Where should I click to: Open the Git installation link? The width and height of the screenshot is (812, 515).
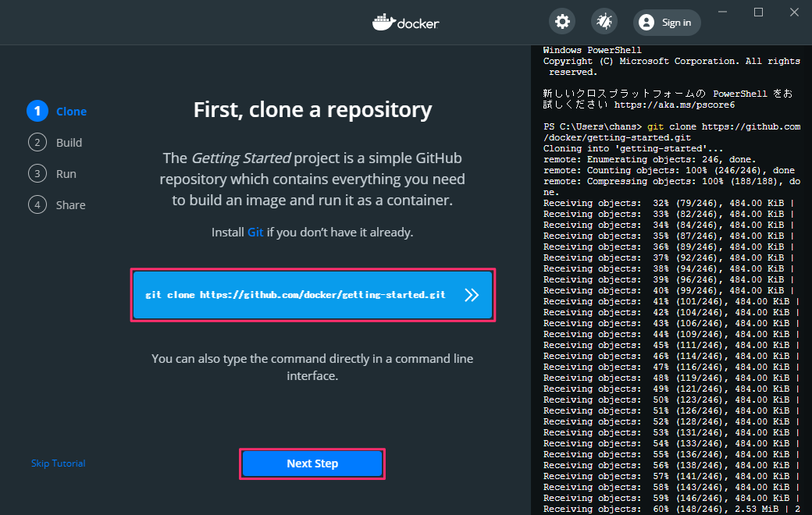(255, 232)
